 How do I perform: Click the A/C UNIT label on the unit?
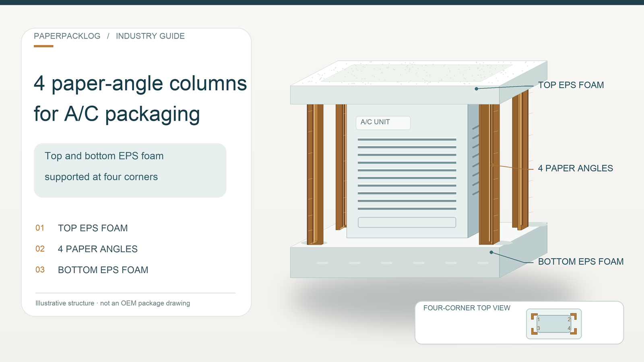[383, 123]
